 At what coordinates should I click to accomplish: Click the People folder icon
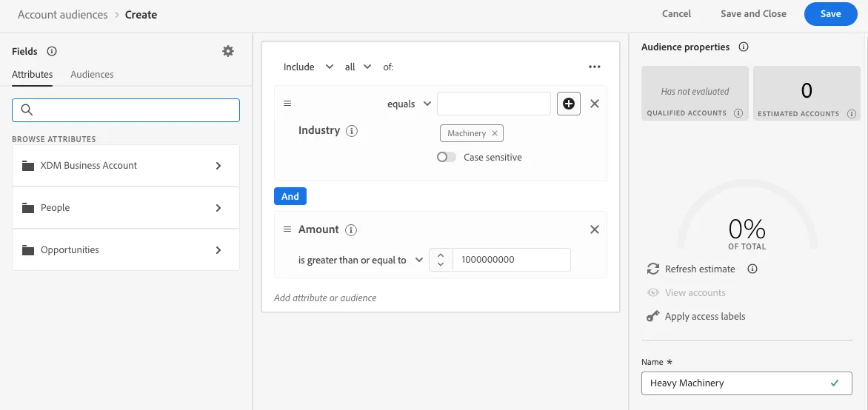point(28,208)
